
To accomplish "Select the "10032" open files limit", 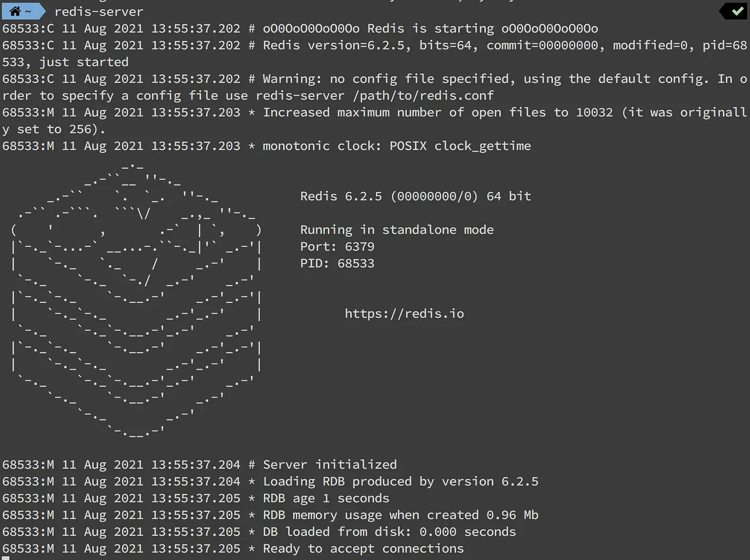I will pos(595,113).
